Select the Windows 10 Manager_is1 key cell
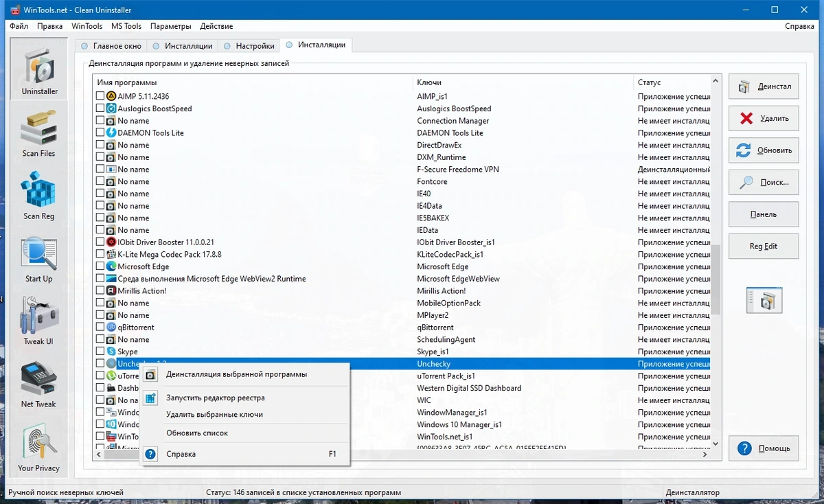 [x=459, y=424]
